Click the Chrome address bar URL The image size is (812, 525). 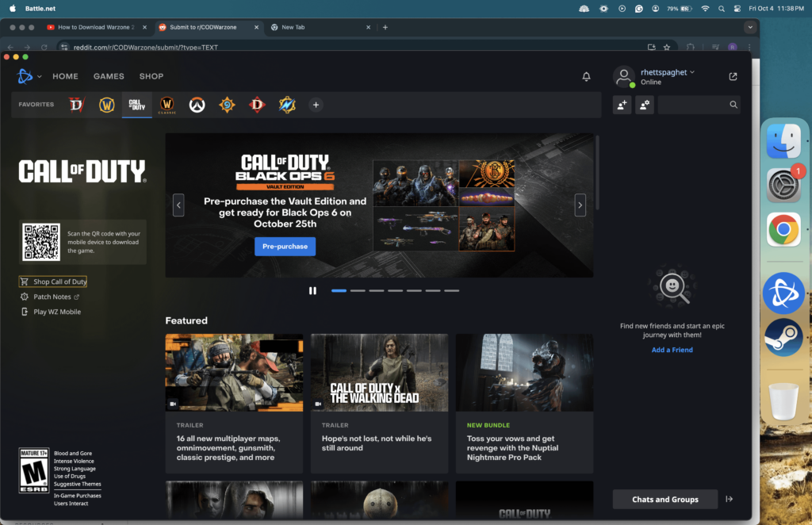146,47
